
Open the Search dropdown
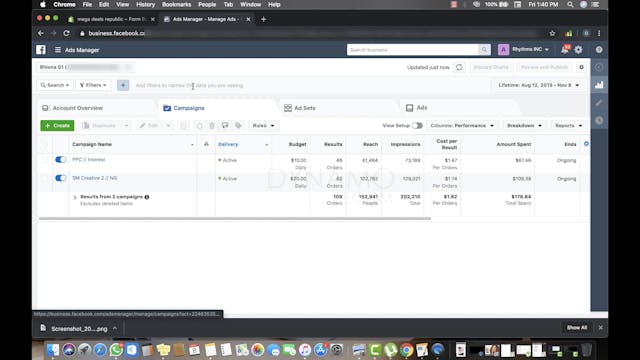tap(55, 85)
